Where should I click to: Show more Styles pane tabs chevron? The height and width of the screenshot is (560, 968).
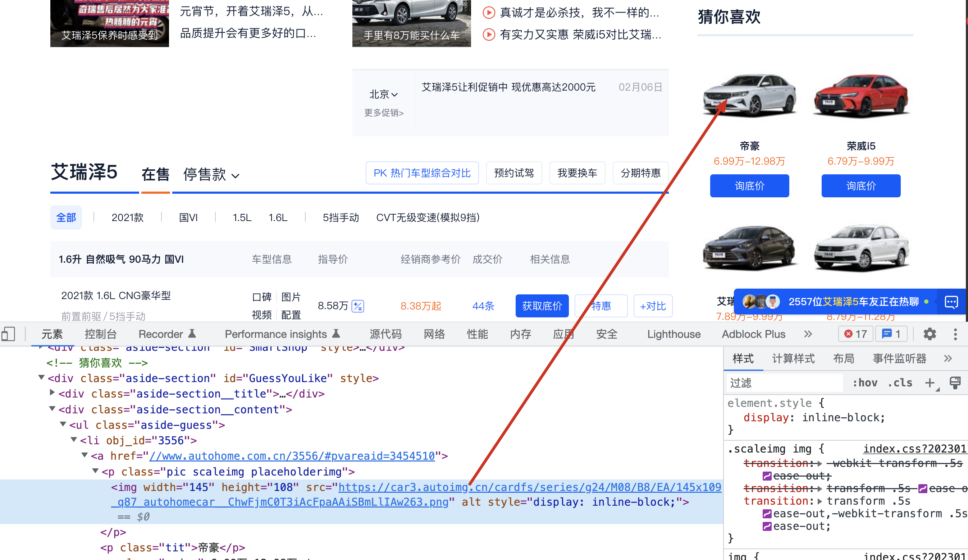click(x=948, y=358)
